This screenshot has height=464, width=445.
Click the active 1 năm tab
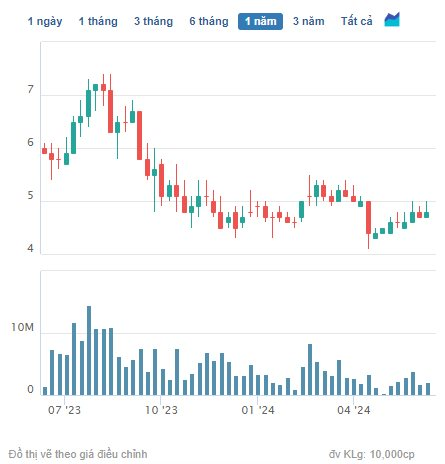tap(260, 21)
